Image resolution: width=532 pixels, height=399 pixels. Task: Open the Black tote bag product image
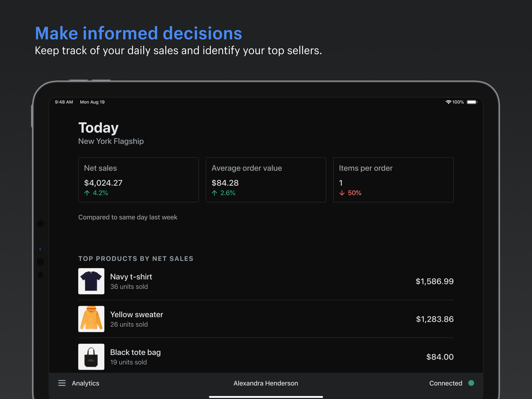(91, 357)
